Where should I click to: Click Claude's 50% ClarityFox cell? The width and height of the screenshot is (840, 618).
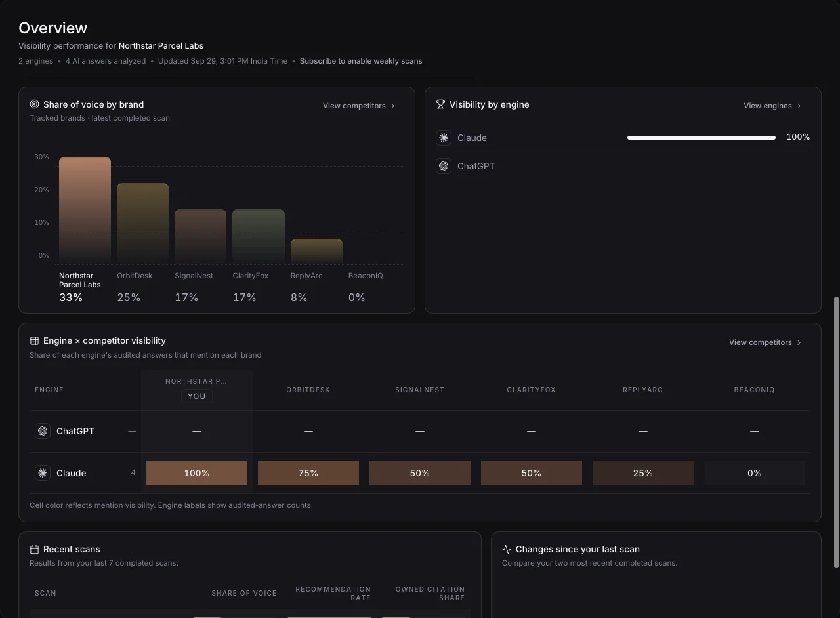pos(532,473)
